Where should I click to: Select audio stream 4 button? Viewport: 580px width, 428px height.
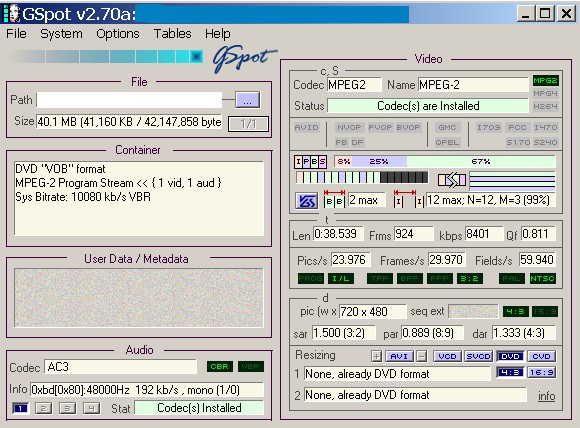[91, 408]
